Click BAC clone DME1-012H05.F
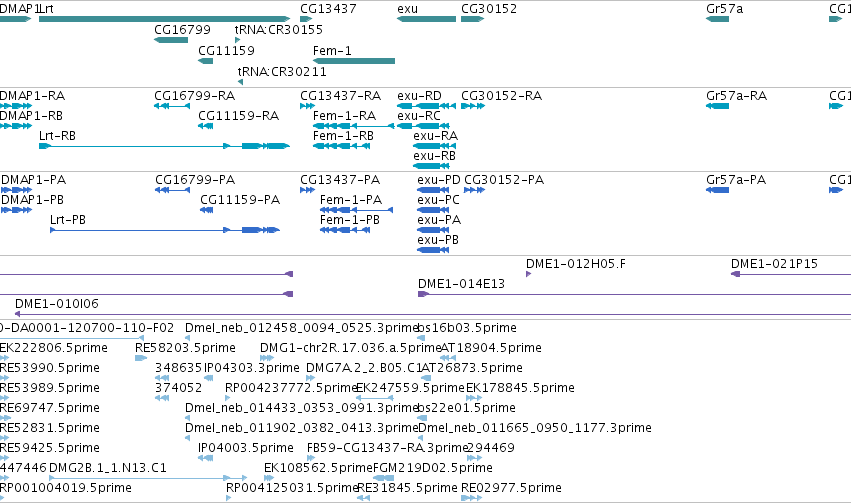851x503 pixels. click(x=576, y=264)
